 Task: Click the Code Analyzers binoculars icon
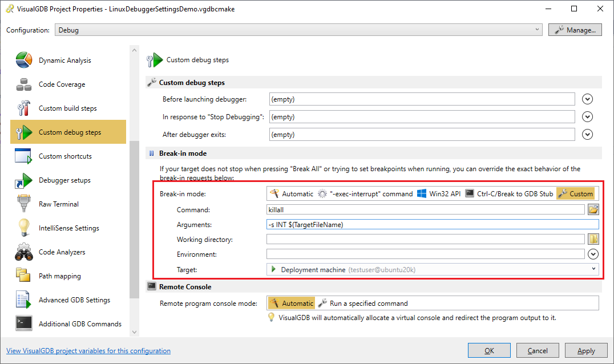point(24,252)
